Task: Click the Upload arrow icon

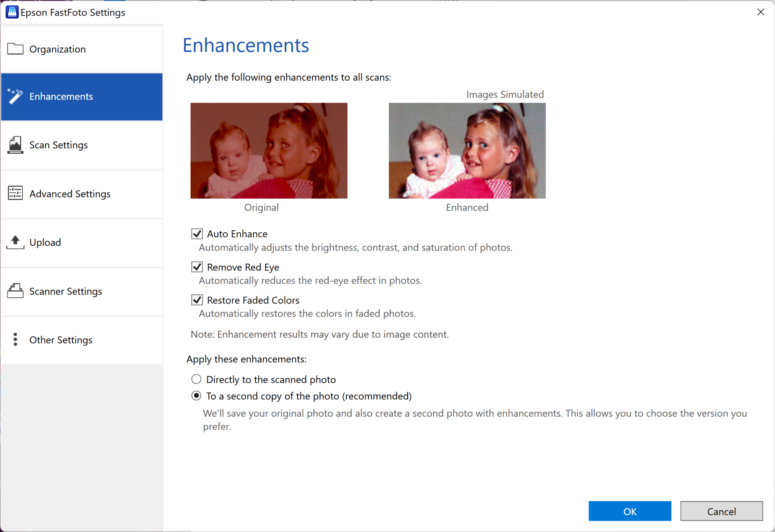Action: click(15, 242)
